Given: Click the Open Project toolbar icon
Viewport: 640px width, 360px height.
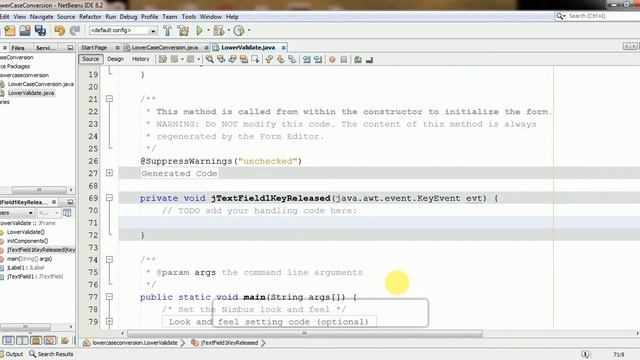Looking at the screenshot, I should 25,31.
